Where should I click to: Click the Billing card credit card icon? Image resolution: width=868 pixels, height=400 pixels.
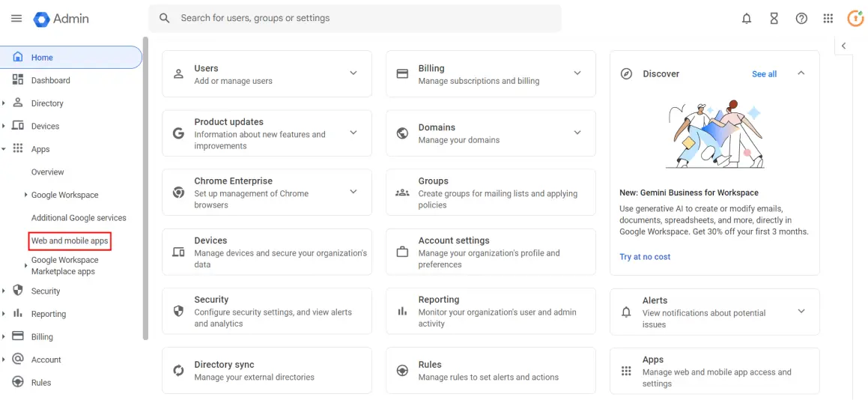click(x=402, y=73)
